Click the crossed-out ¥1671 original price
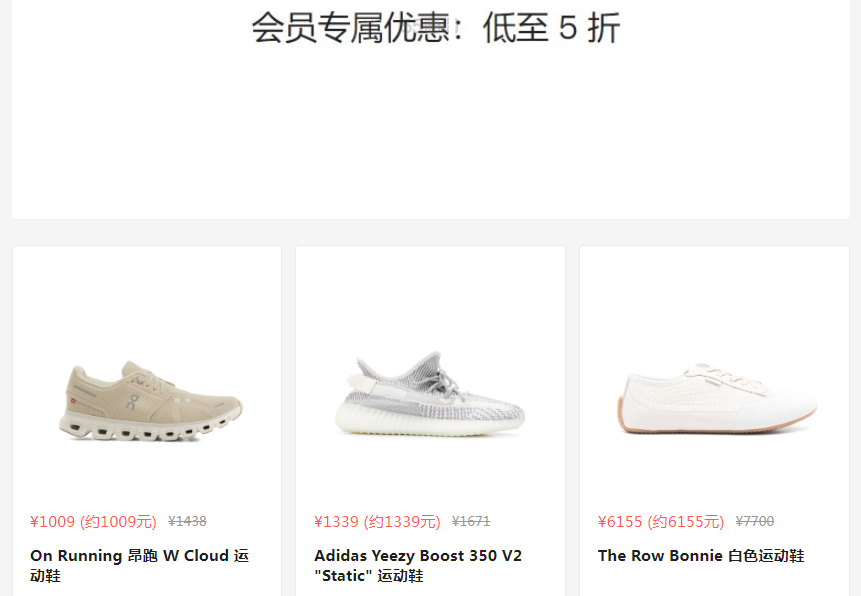 471,521
